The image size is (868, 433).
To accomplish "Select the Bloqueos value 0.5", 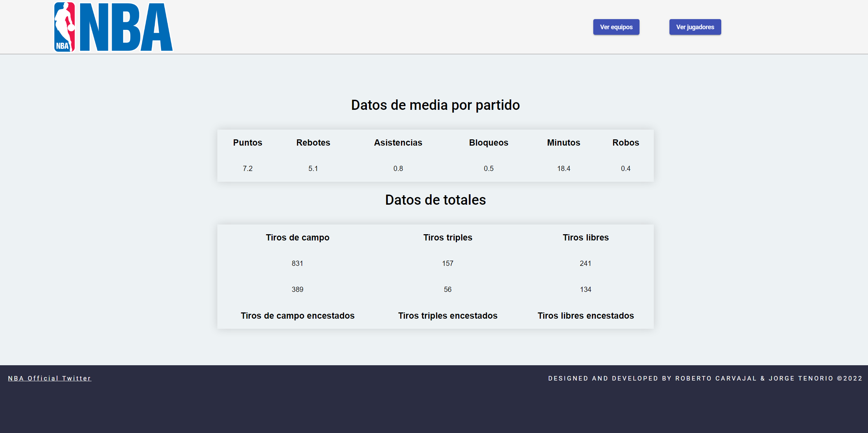I will 489,169.
